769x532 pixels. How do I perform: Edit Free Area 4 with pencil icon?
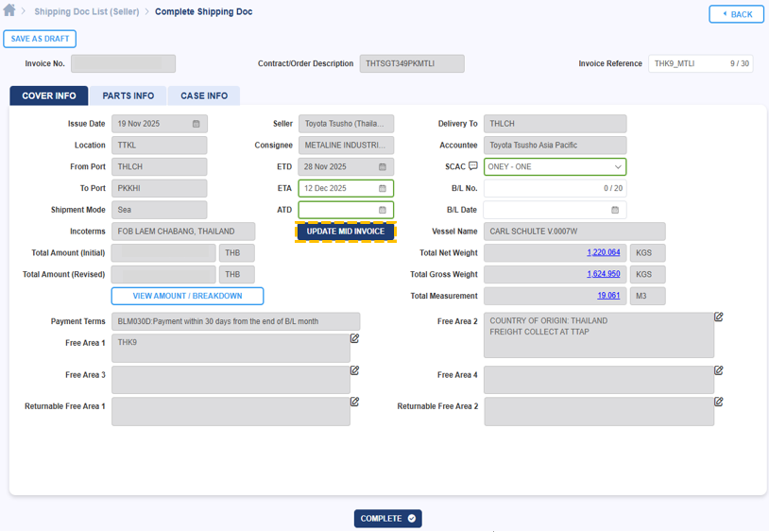pyautogui.click(x=719, y=370)
